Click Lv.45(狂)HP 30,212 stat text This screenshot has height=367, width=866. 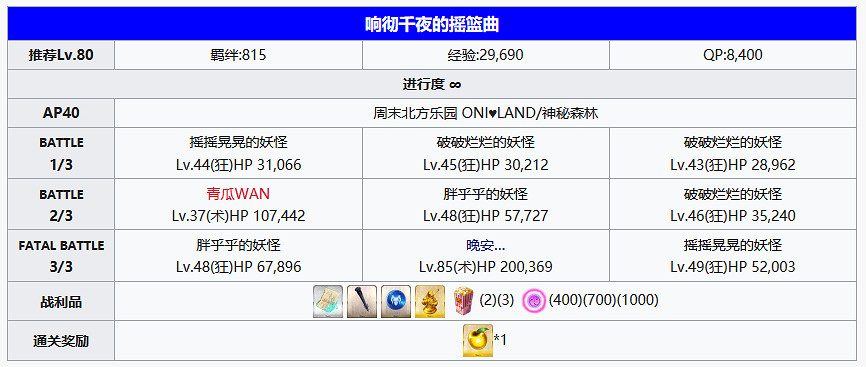[x=485, y=165]
